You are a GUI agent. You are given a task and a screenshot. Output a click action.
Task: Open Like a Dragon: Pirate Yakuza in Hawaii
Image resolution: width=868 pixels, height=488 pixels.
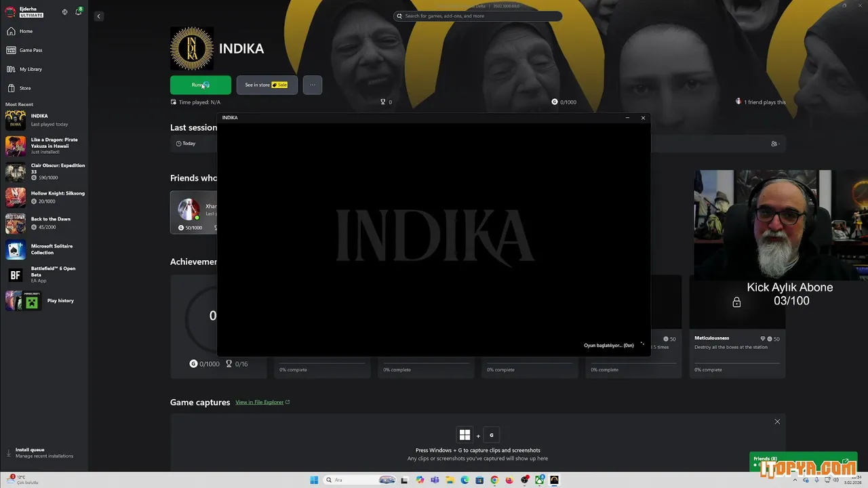tap(44, 146)
